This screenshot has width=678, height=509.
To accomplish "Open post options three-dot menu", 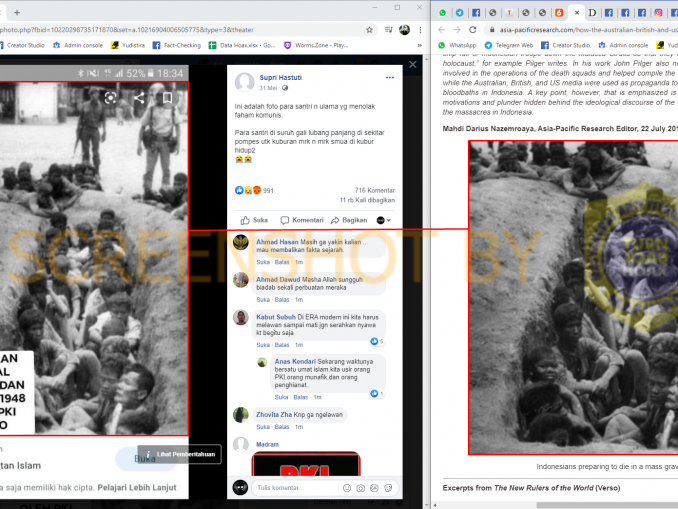I will pos(390,77).
